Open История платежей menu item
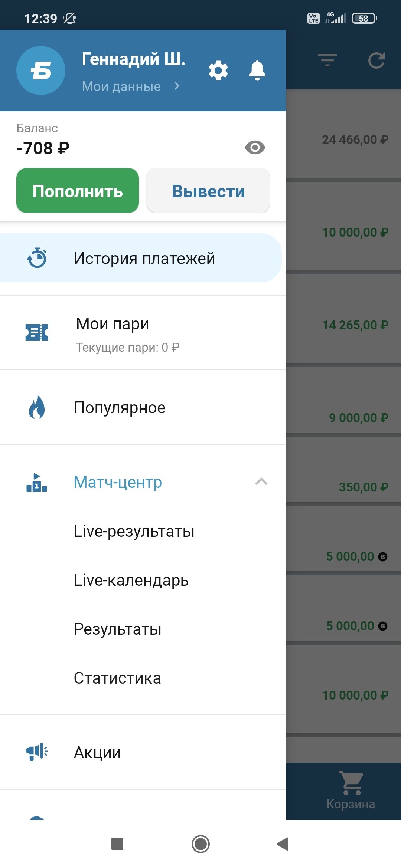 pyautogui.click(x=144, y=259)
